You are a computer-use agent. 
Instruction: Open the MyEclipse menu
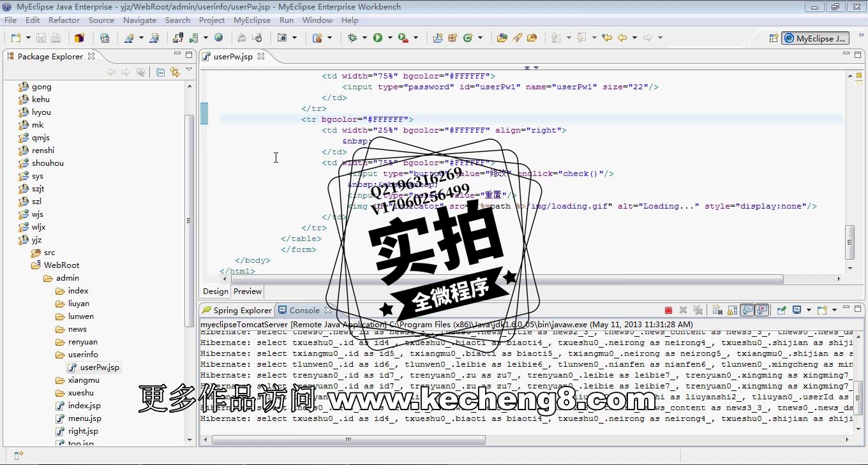click(252, 20)
